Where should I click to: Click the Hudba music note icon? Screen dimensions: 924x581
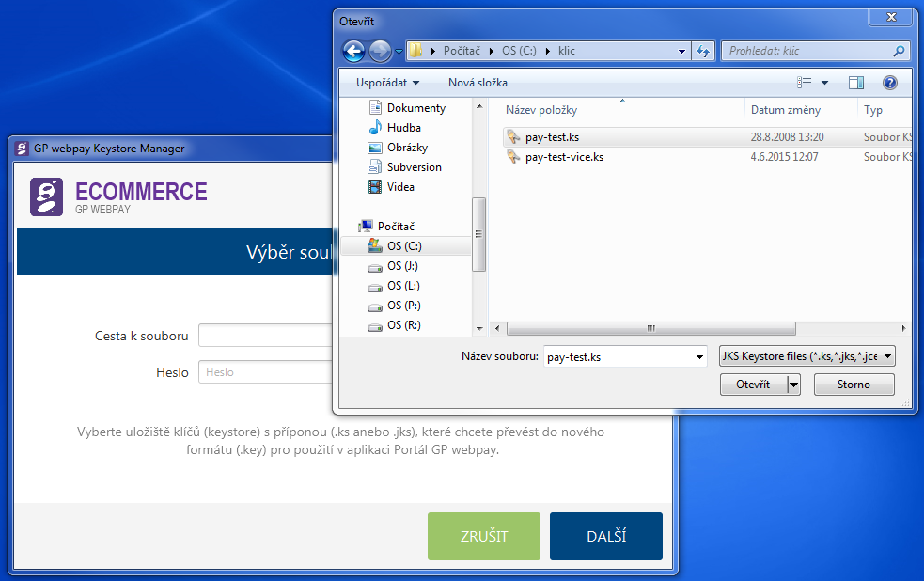click(375, 127)
